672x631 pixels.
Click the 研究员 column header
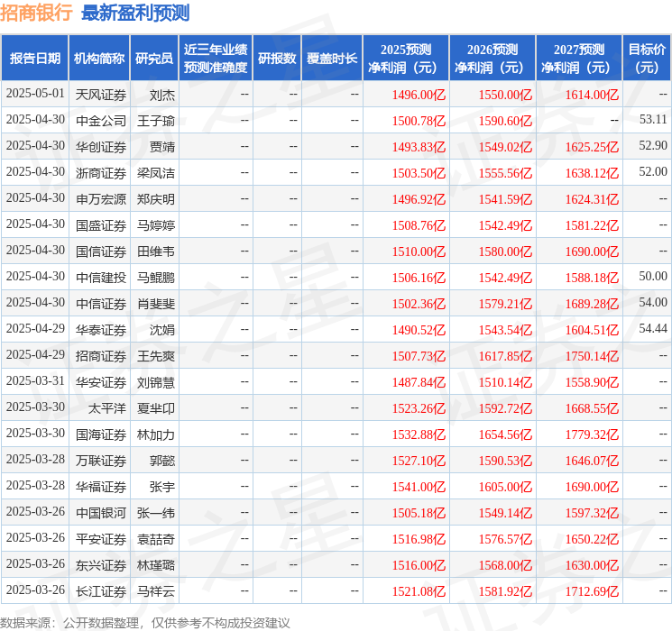click(154, 59)
